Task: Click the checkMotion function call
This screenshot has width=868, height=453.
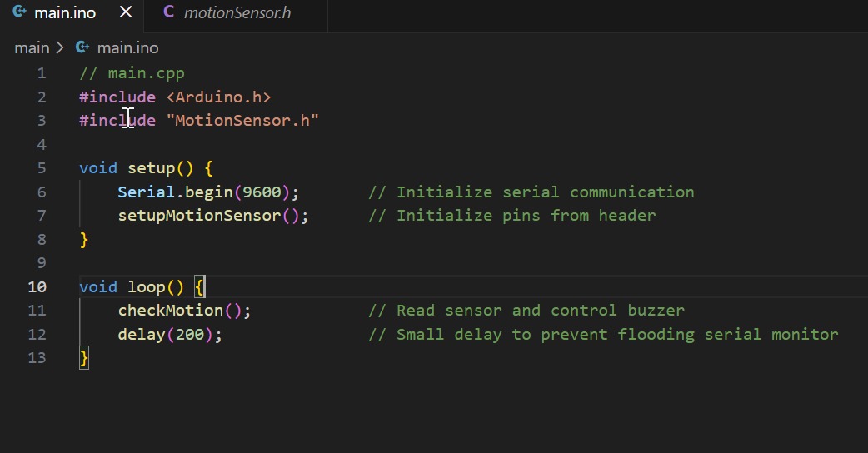Action: pyautogui.click(x=172, y=311)
